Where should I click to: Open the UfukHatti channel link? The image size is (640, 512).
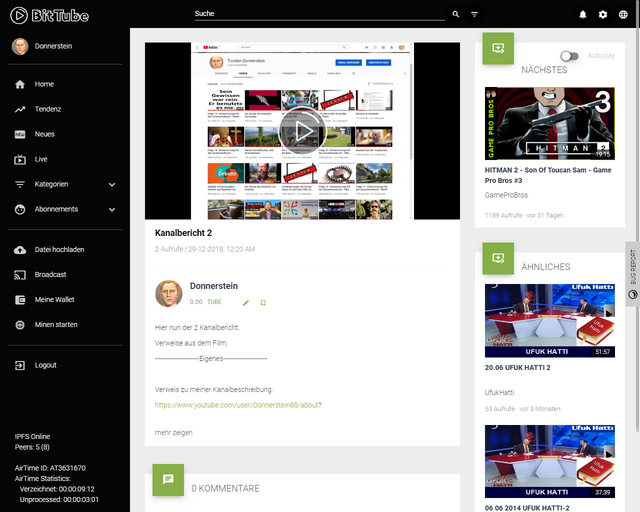tap(499, 392)
